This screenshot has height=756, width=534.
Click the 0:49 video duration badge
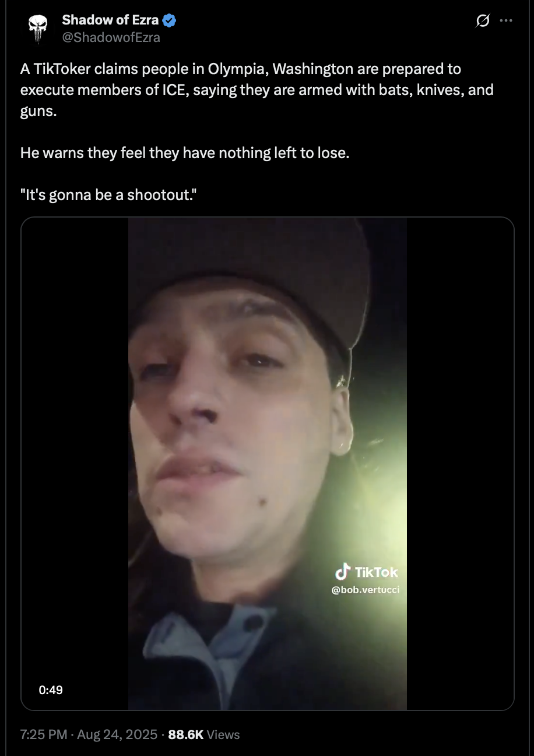pyautogui.click(x=51, y=690)
